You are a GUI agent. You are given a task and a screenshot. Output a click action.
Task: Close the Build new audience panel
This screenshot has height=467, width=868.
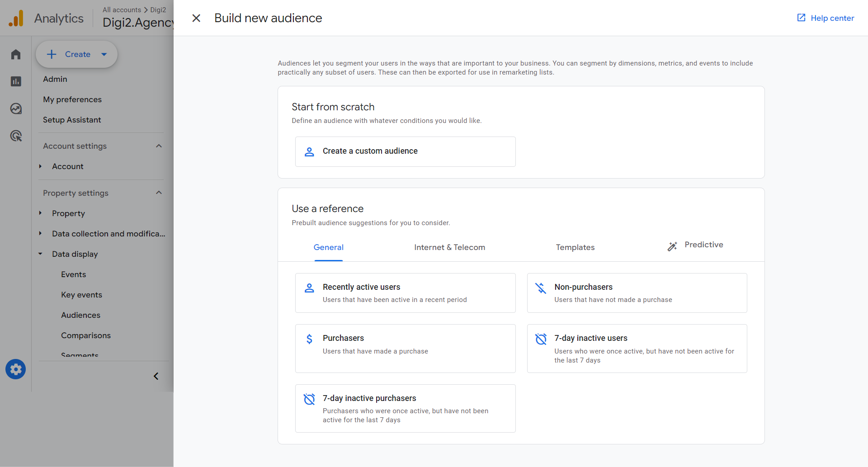(196, 18)
